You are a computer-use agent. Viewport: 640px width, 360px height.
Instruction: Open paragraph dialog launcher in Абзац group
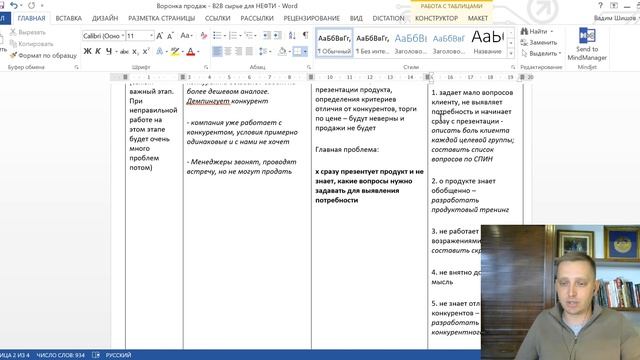coord(309,67)
